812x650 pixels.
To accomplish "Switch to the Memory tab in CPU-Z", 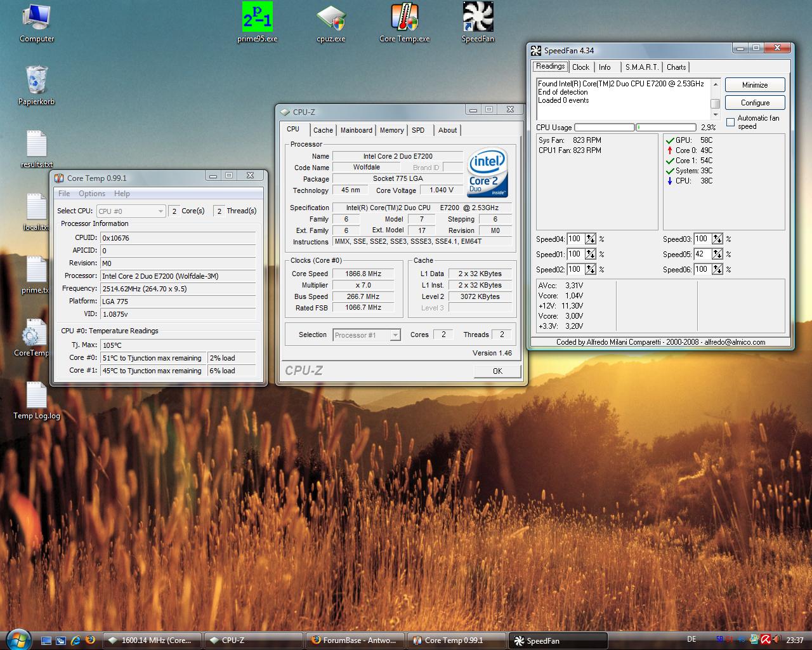I will point(392,130).
